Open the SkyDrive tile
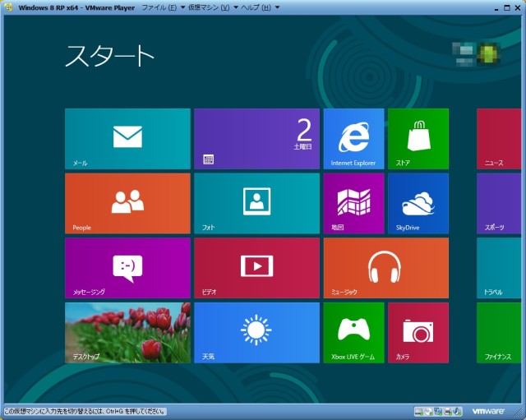526x420 pixels. click(x=418, y=203)
